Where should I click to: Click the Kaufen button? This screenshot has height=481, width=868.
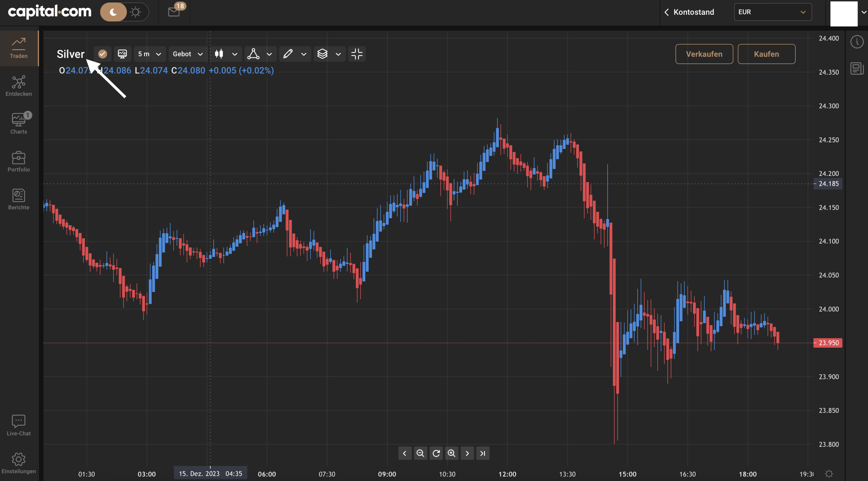pos(766,54)
